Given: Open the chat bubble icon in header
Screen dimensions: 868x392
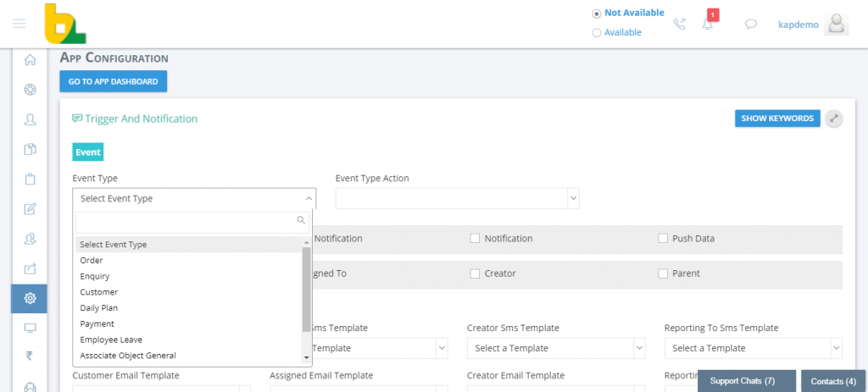Looking at the screenshot, I should coord(751,25).
